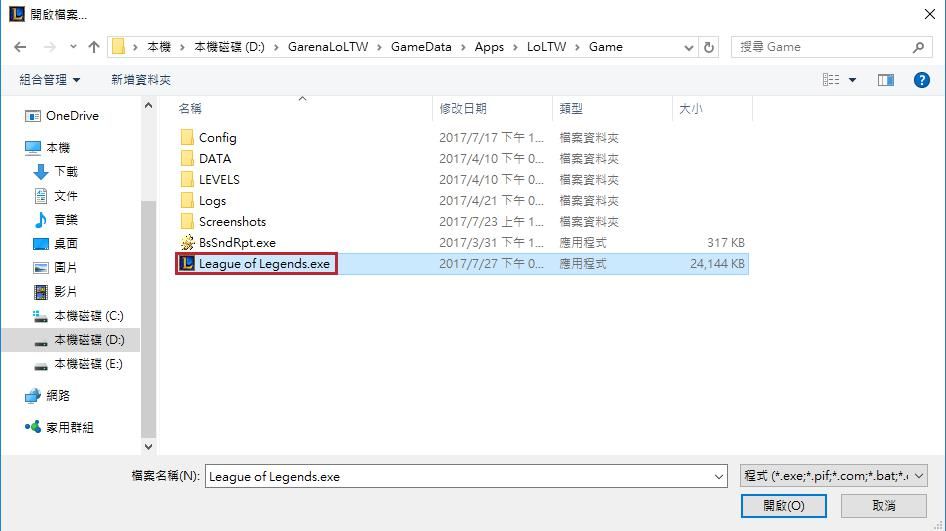Viewport: 946px width, 531px height.
Task: Click 本機 in the address path
Action: (x=159, y=47)
